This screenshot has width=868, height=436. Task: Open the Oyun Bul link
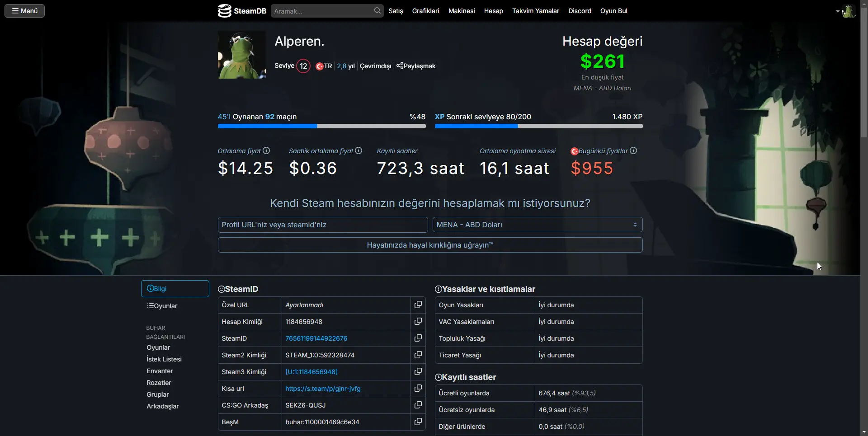(613, 11)
